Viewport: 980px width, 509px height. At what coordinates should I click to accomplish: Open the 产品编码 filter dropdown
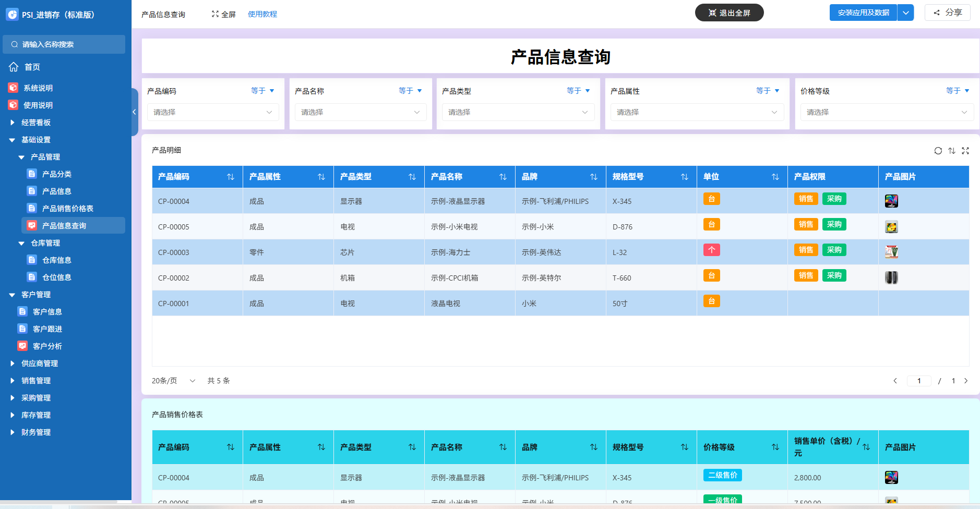(x=213, y=112)
